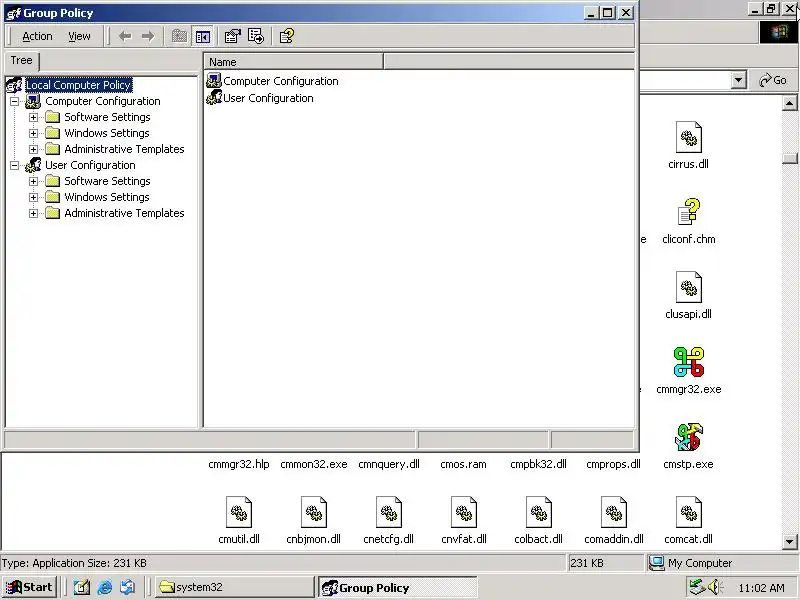This screenshot has height=600, width=800.
Task: Select the cmos.ram file name
Action: [464, 464]
